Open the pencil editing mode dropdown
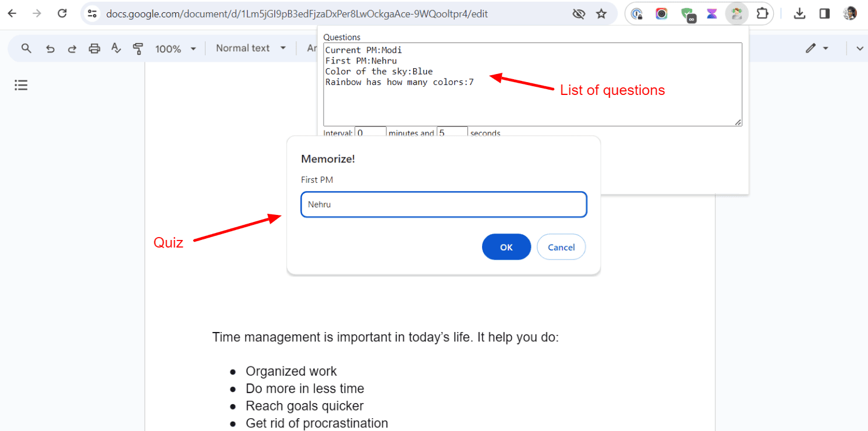This screenshot has height=431, width=868. [x=817, y=48]
